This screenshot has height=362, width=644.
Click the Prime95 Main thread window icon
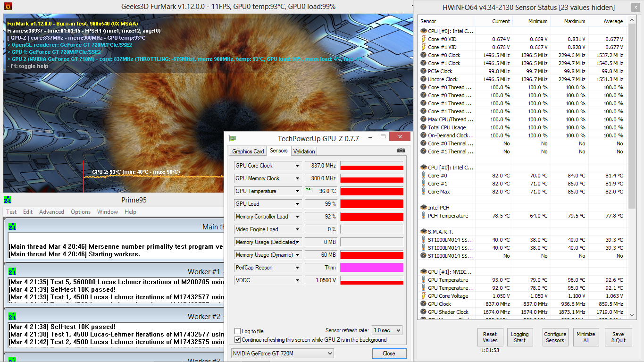click(x=12, y=227)
